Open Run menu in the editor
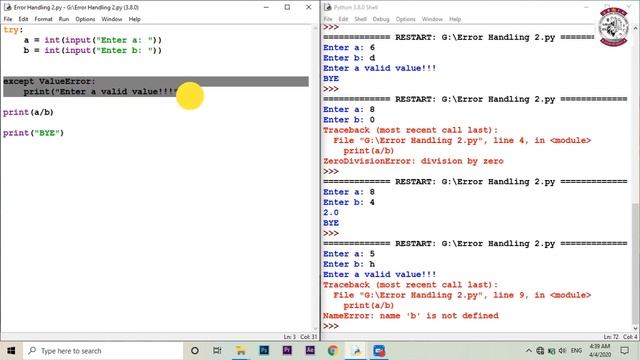The height and width of the screenshot is (360, 640). coord(64,19)
